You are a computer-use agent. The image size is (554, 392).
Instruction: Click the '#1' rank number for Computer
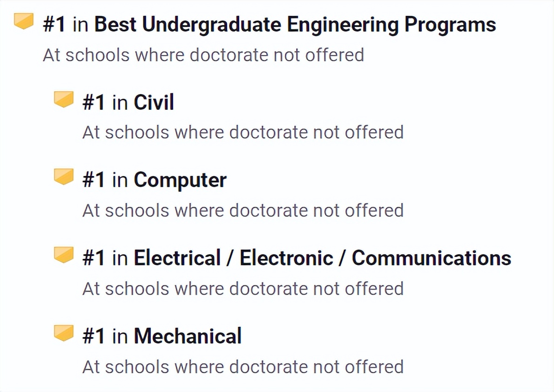point(94,181)
